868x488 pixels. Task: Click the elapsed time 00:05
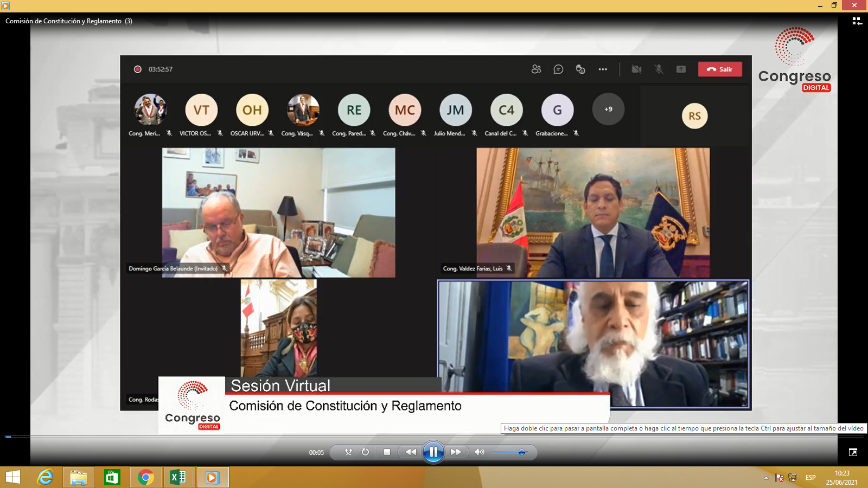pos(316,453)
